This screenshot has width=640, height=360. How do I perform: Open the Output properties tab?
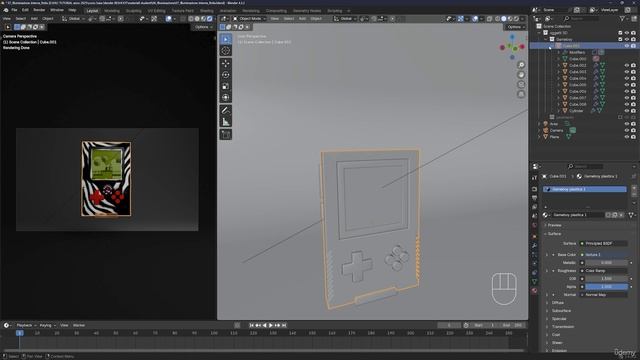click(x=535, y=198)
